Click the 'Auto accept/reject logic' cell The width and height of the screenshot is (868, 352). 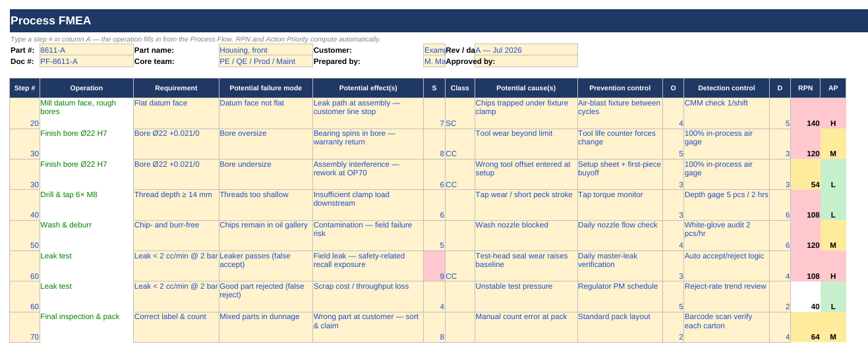726,266
